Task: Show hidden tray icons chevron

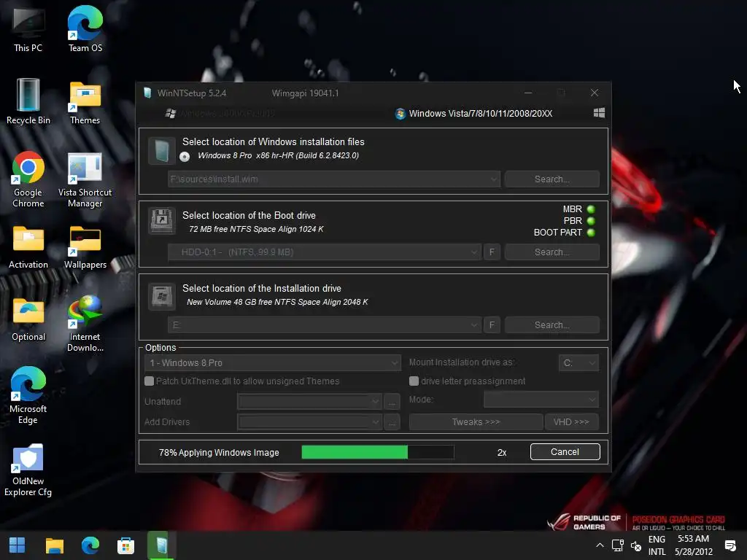Action: click(600, 545)
